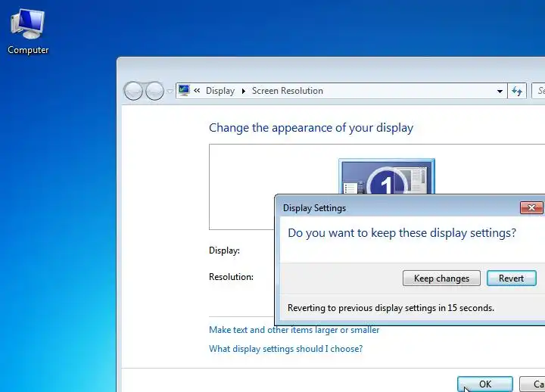Click the Display Settings title bar text
The width and height of the screenshot is (545, 392).
point(315,208)
